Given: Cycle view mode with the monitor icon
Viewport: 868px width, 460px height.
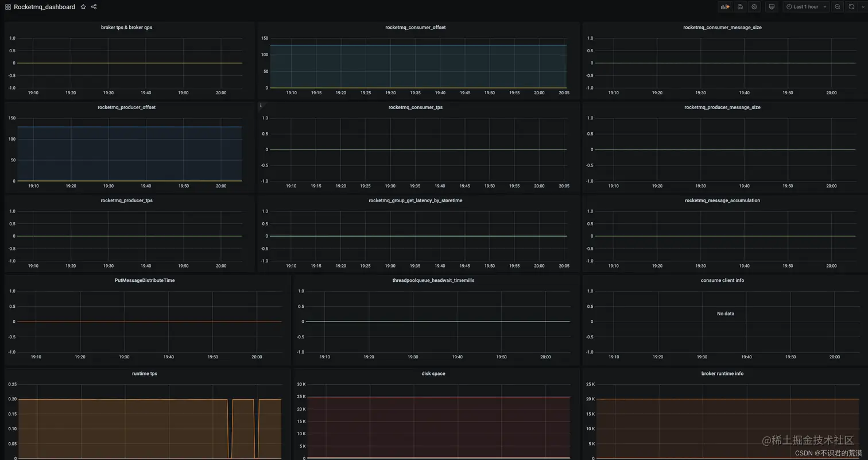Looking at the screenshot, I should (x=772, y=7).
